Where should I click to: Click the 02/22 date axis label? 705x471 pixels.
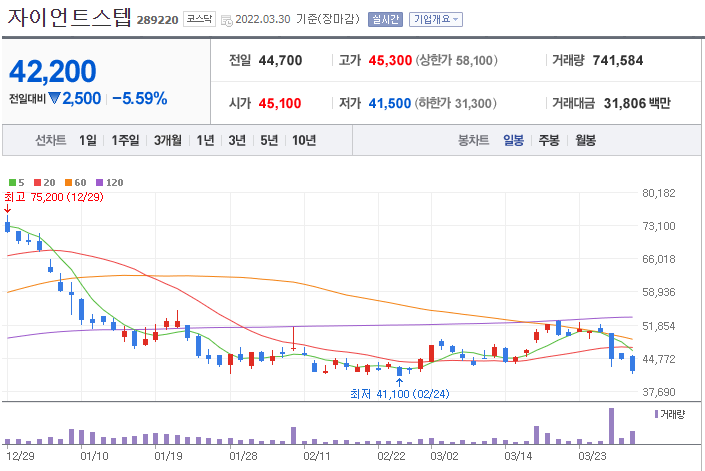click(391, 456)
